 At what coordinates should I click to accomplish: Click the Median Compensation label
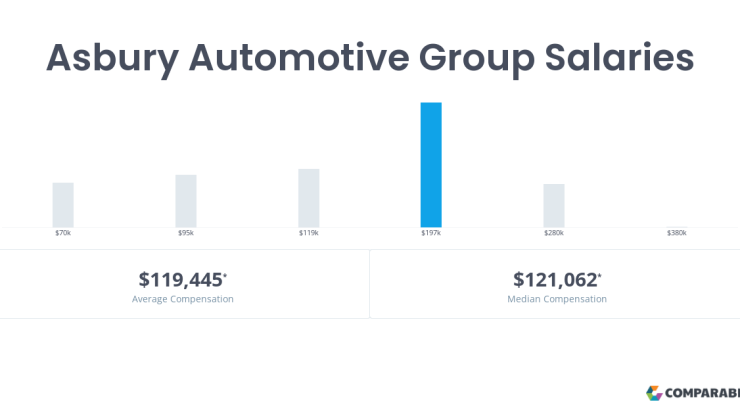[x=557, y=299]
